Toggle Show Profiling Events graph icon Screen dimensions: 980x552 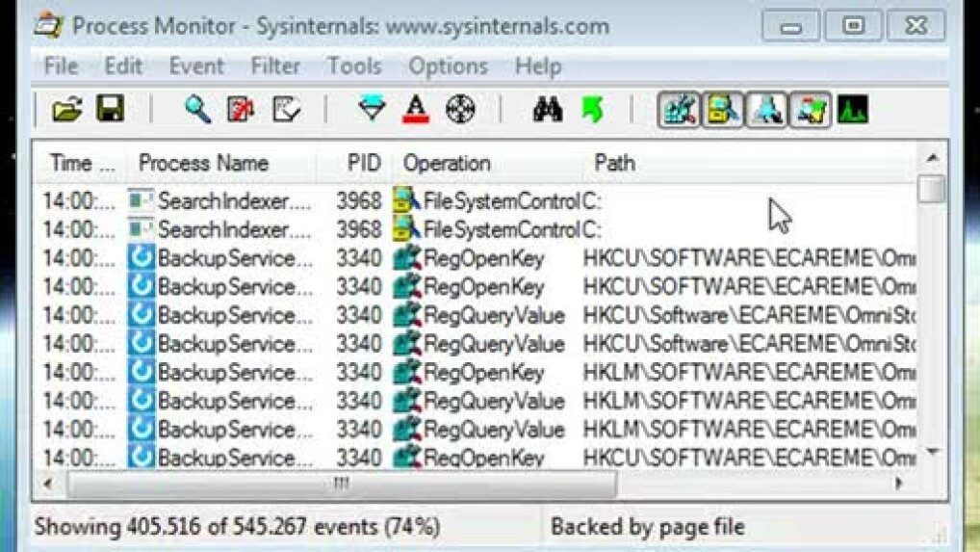pyautogui.click(x=853, y=110)
